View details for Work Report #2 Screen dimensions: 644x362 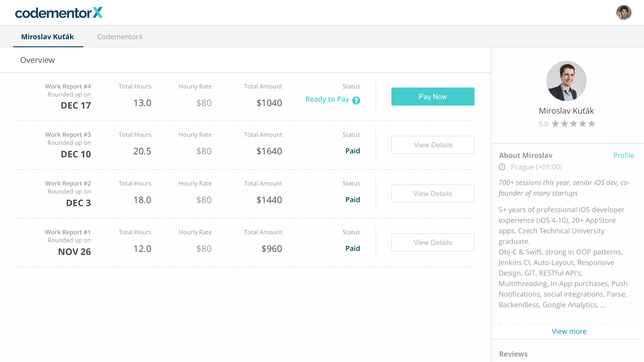[433, 194]
